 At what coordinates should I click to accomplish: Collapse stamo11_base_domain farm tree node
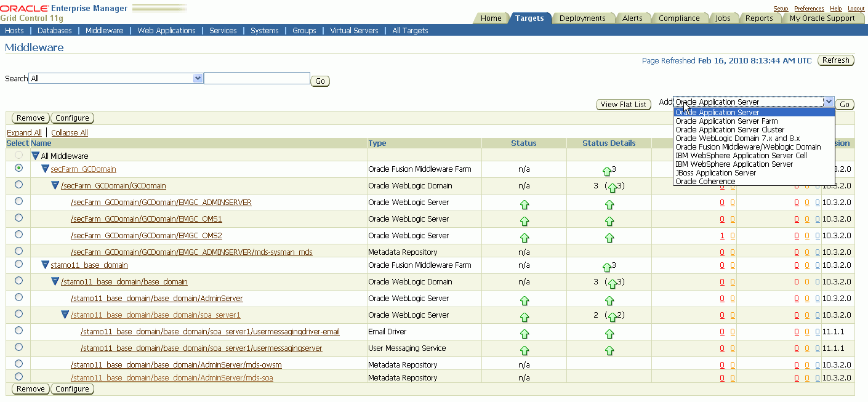pos(45,265)
